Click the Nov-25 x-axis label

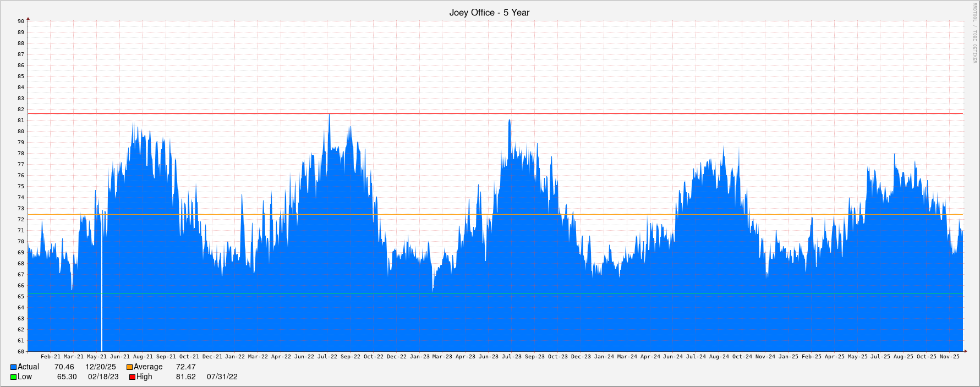(x=949, y=357)
